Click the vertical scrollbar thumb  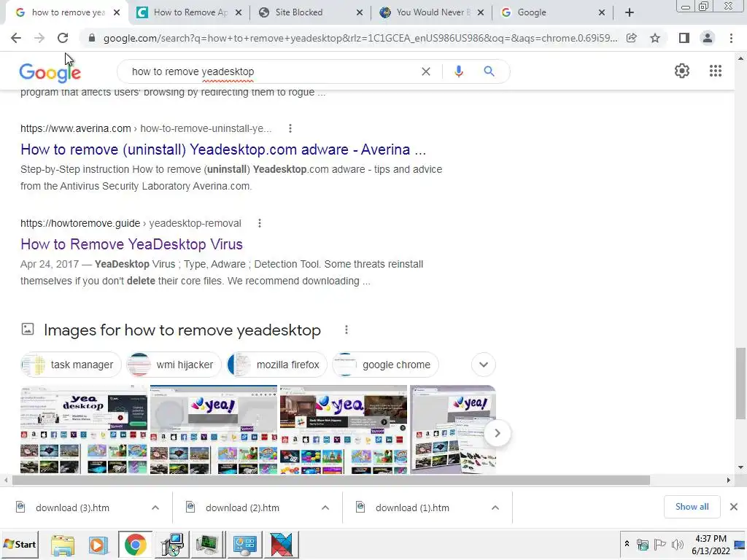[x=740, y=384]
